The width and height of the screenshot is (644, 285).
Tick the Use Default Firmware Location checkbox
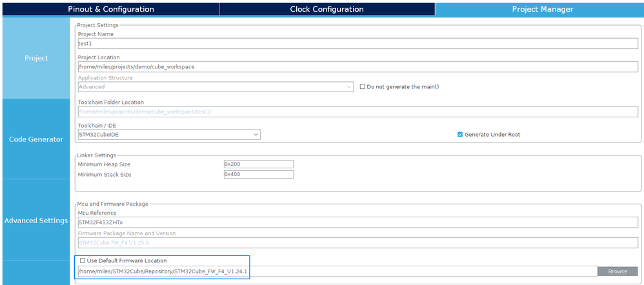pyautogui.click(x=83, y=260)
